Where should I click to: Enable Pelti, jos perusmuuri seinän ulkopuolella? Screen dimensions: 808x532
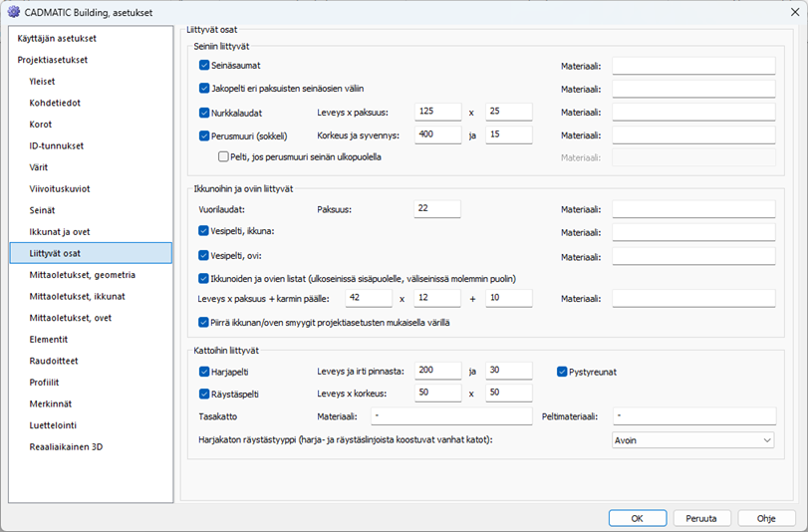click(224, 156)
